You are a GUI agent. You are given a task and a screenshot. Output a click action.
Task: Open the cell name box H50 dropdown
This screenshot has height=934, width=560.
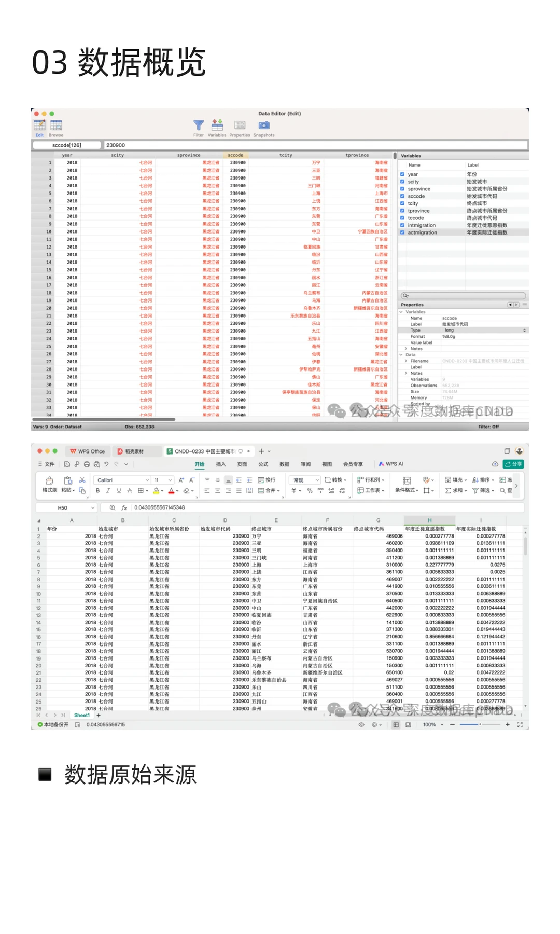point(92,507)
